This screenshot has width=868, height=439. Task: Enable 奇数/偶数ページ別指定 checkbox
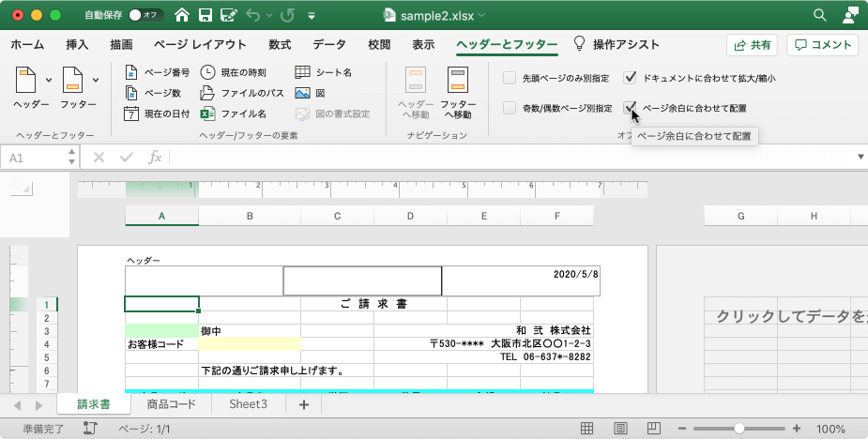pyautogui.click(x=510, y=108)
